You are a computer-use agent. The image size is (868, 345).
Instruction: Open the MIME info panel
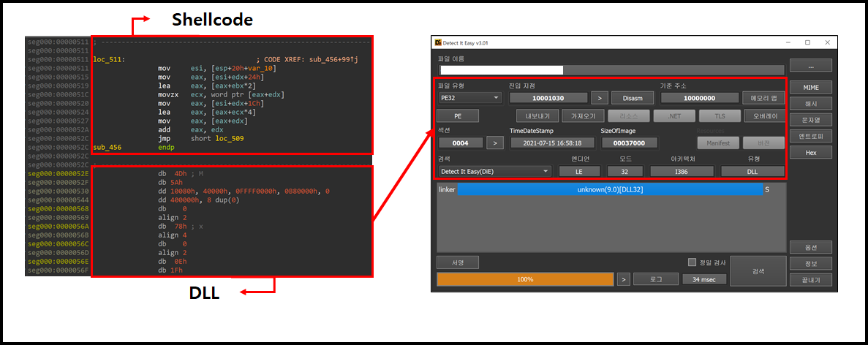pos(810,88)
